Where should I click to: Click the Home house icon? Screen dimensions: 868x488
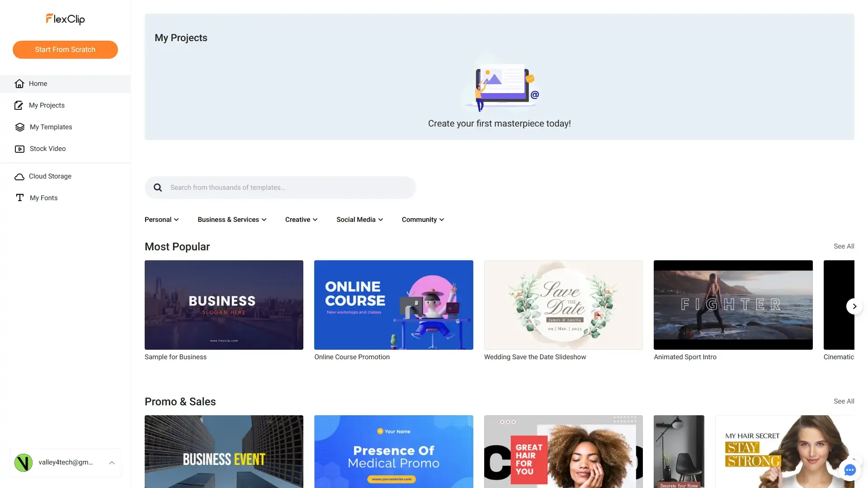[x=19, y=84]
